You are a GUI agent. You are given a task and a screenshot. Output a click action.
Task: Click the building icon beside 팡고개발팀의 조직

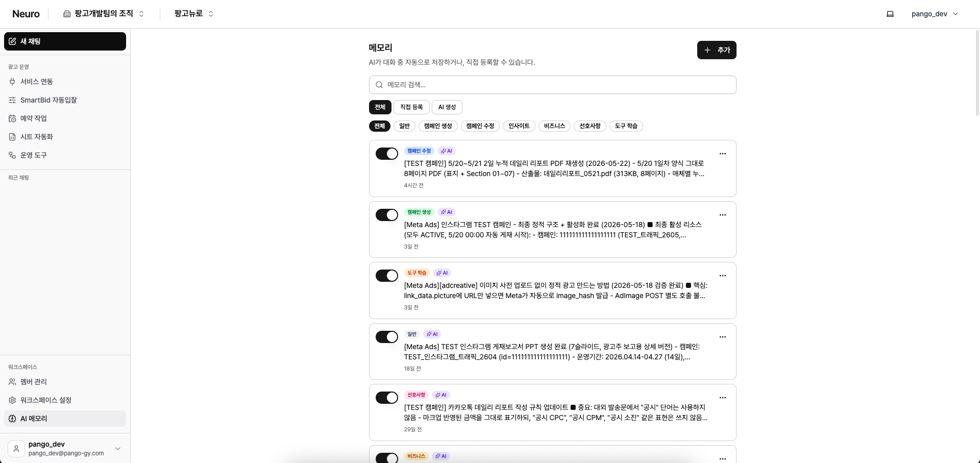[x=67, y=14]
